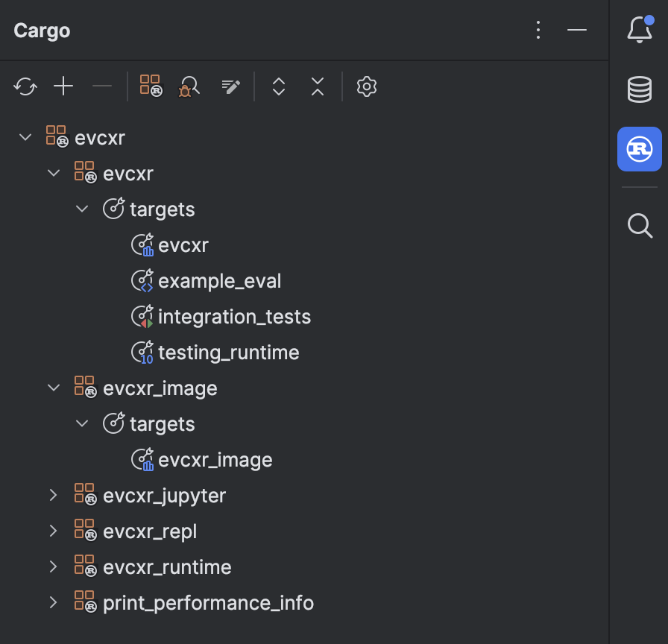Expand the evcxr_repl crate

(53, 531)
